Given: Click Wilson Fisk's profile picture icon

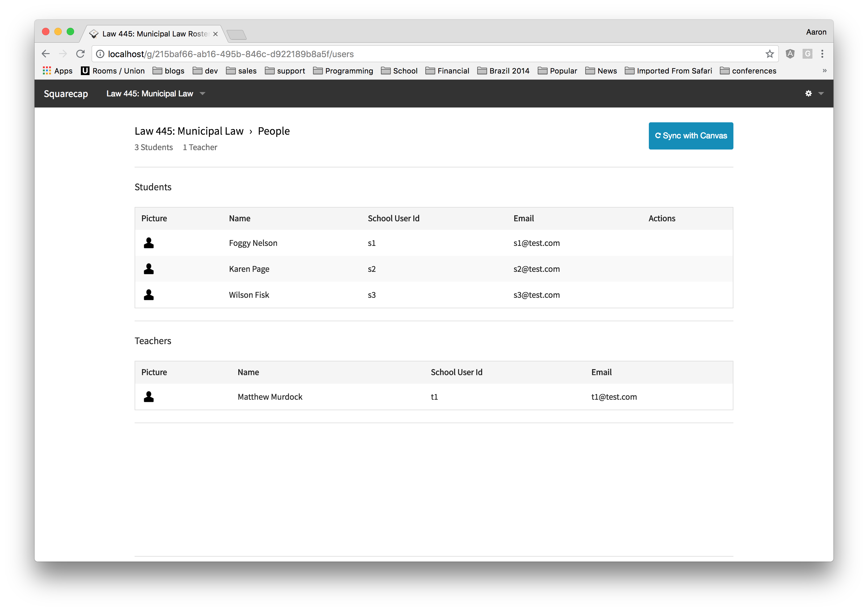Looking at the screenshot, I should [149, 294].
